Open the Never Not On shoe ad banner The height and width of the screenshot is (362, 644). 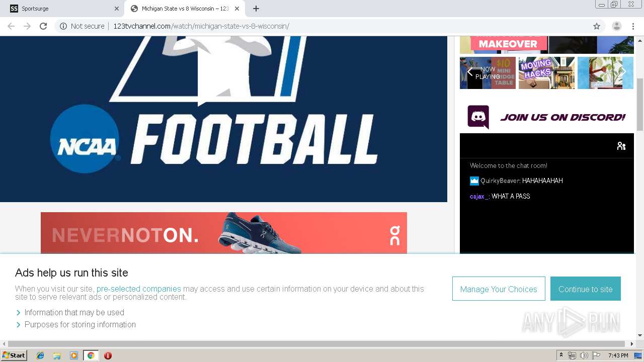coord(224,233)
